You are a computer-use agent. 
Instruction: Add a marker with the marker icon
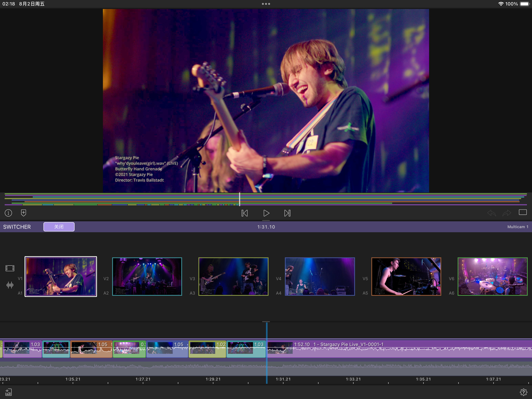pyautogui.click(x=24, y=213)
